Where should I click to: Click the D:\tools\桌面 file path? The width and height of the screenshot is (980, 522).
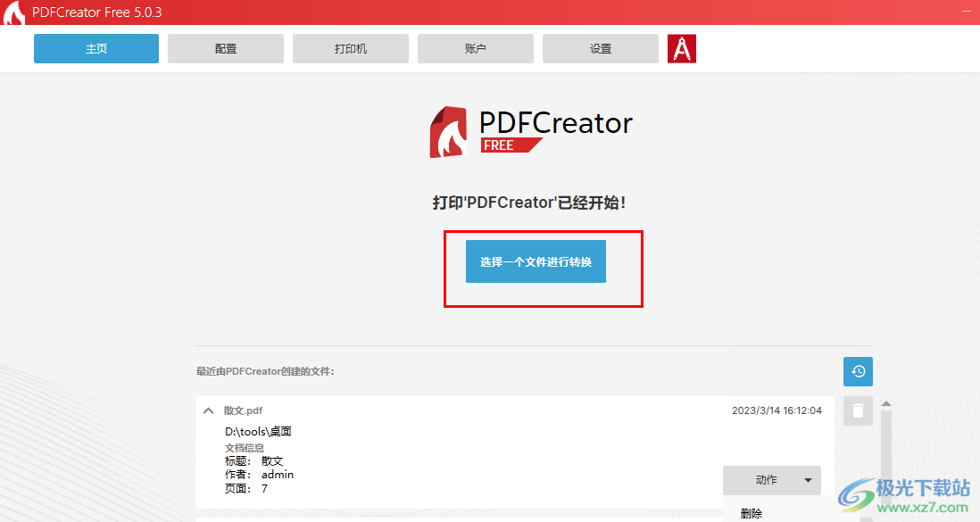click(x=258, y=431)
